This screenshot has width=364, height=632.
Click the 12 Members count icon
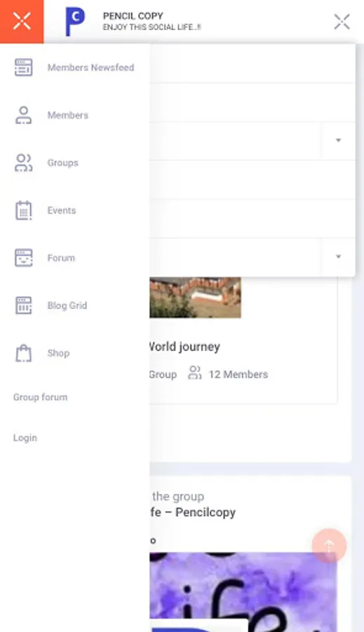point(195,373)
